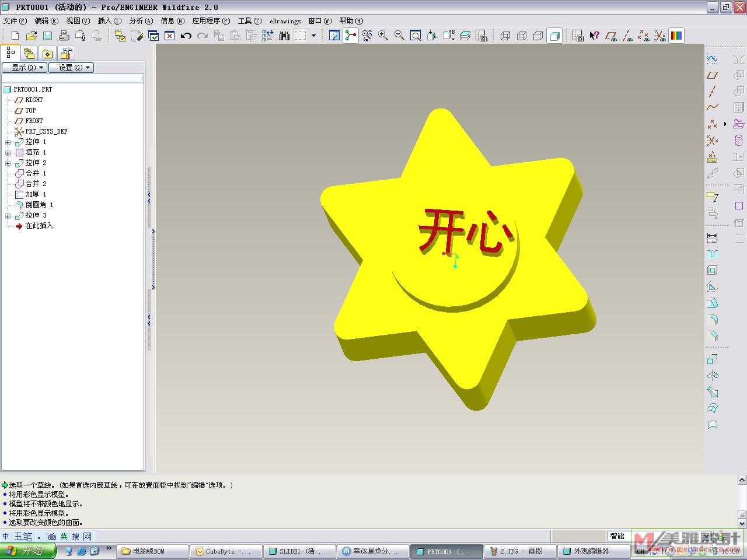
Task: Open the 工具 menu
Action: click(x=249, y=21)
